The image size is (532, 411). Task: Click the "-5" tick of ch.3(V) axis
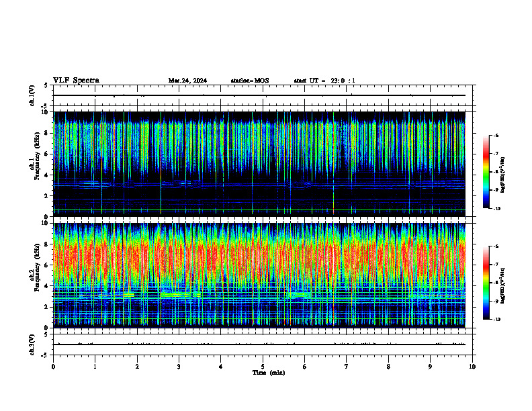46,355
